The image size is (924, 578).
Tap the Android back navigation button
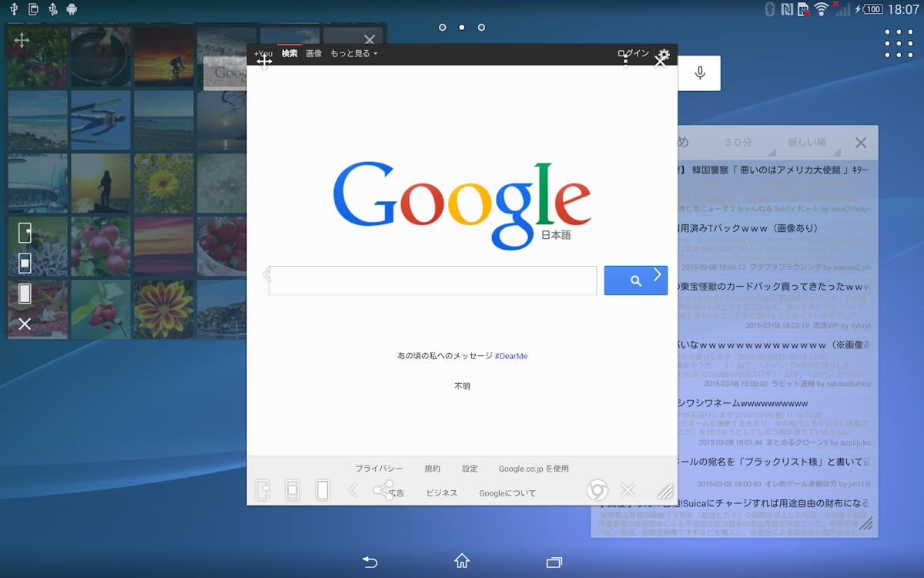370,562
